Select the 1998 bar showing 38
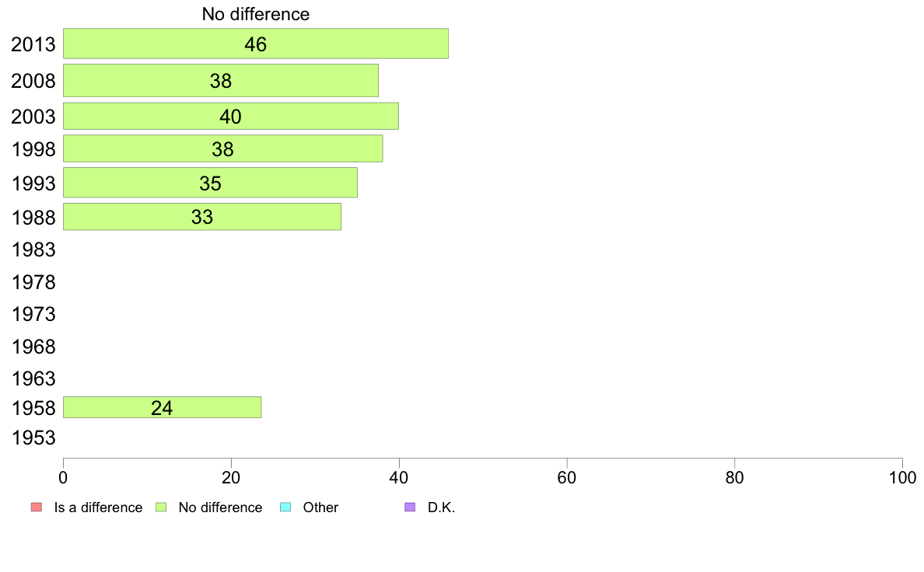924x572 pixels. tap(222, 148)
